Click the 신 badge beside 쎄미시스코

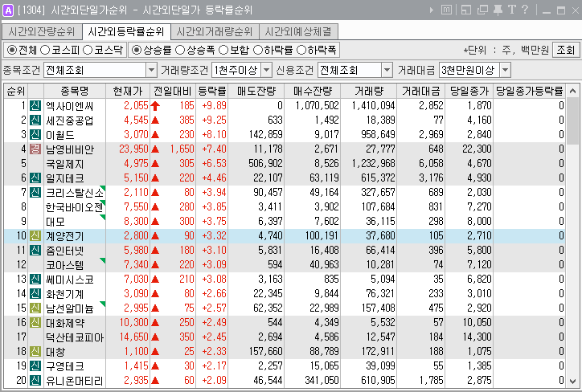[x=35, y=280]
